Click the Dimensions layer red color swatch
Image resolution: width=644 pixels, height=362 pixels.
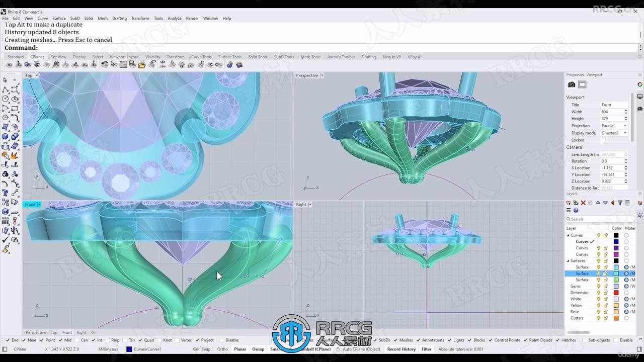[616, 293]
